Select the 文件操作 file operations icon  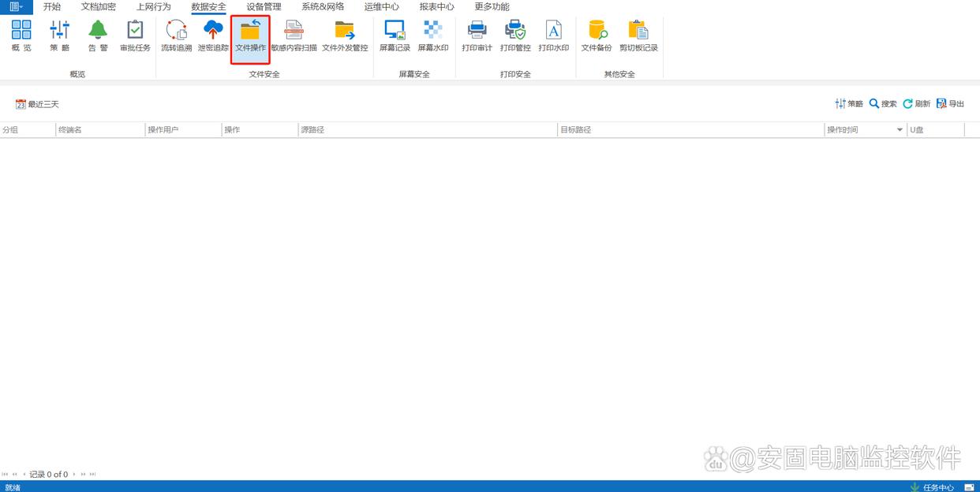pyautogui.click(x=250, y=39)
